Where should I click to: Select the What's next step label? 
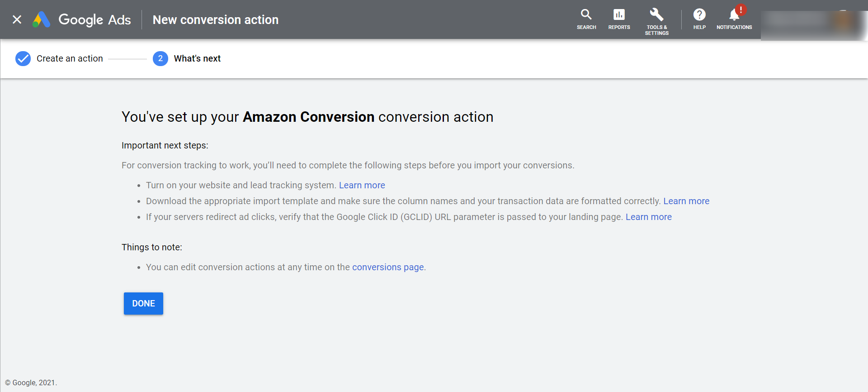click(x=197, y=58)
